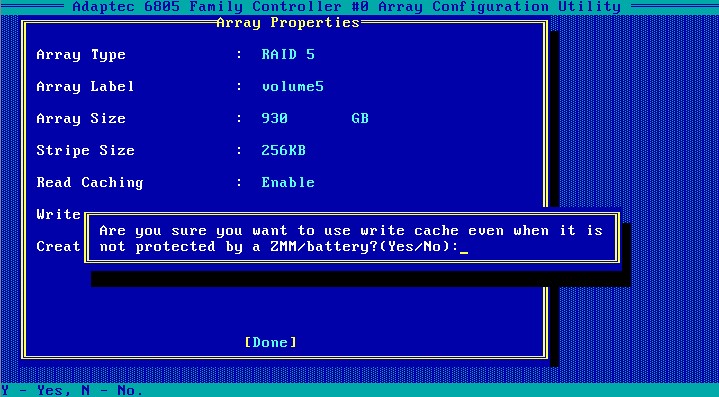719x397 pixels.
Task: Select the partially hidden Write caching row
Action: [x=59, y=214]
